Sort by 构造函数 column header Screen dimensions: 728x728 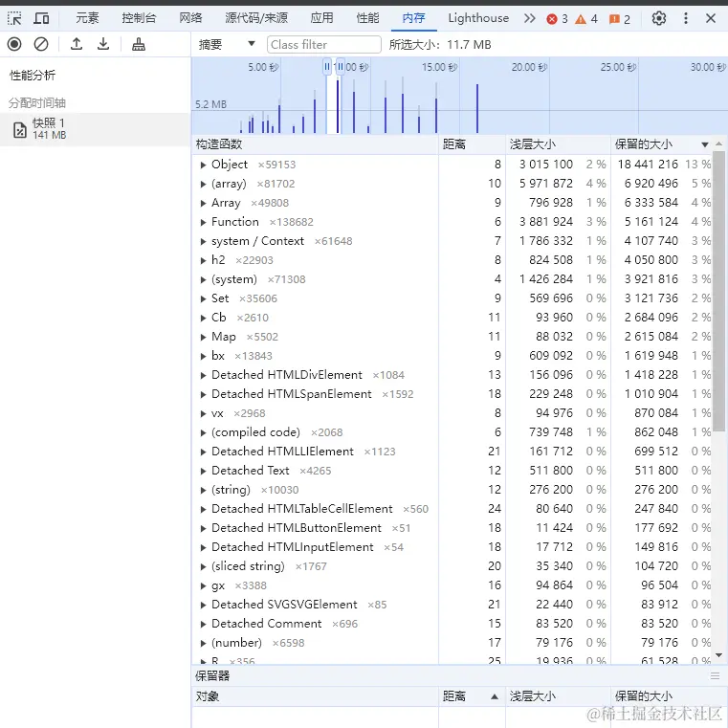[315, 144]
